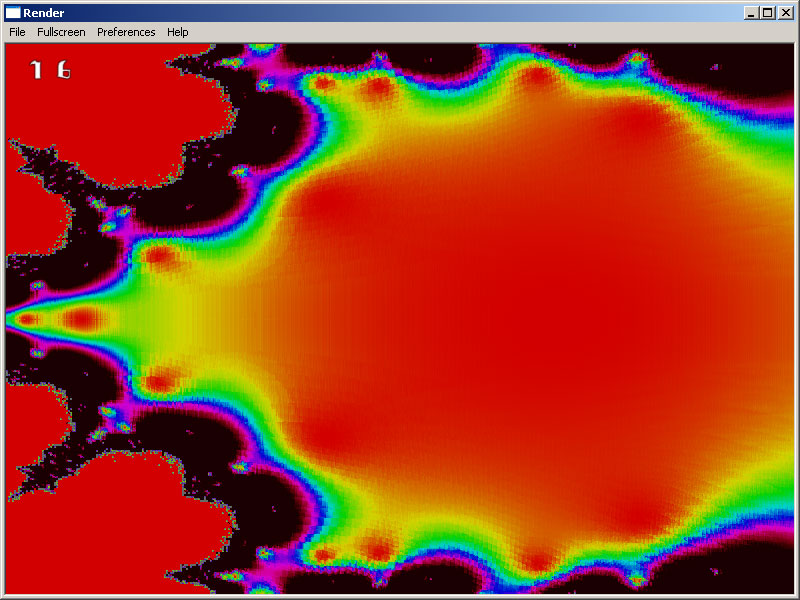The height and width of the screenshot is (600, 800).
Task: Click the Render window system icon
Action: 13,13
